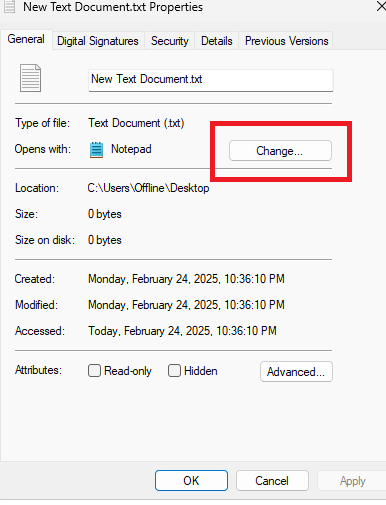Click the small title bar document icon
The height and width of the screenshot is (505, 386).
[x=10, y=7]
